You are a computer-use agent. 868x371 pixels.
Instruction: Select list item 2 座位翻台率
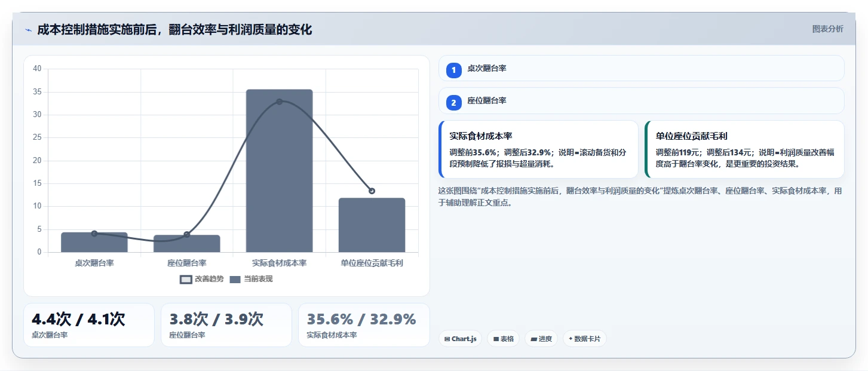point(641,101)
